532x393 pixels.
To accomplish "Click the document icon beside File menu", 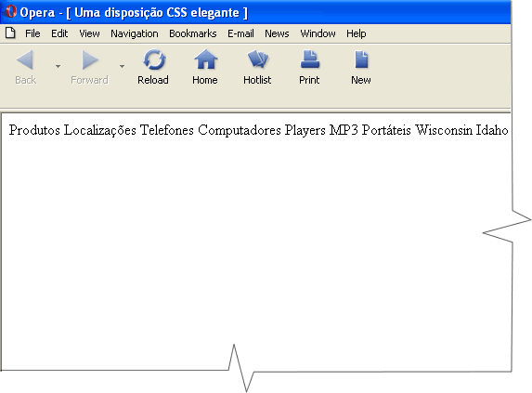I will 10,33.
